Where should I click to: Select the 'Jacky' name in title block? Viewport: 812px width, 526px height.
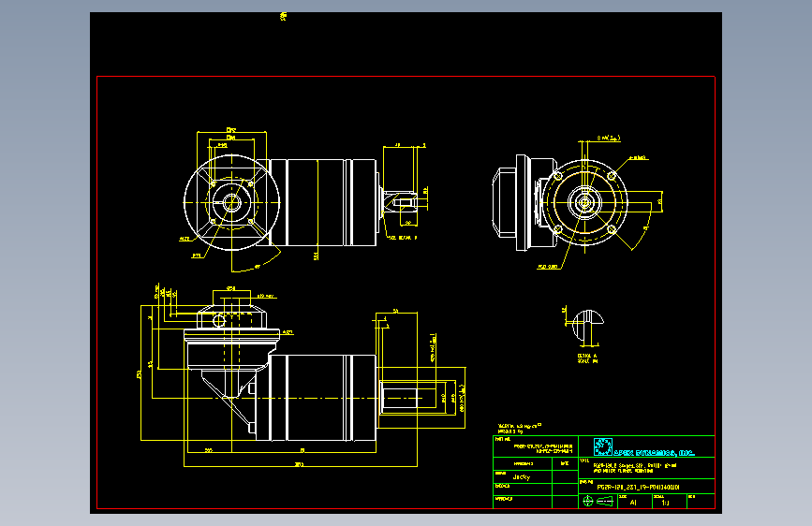[521, 477]
